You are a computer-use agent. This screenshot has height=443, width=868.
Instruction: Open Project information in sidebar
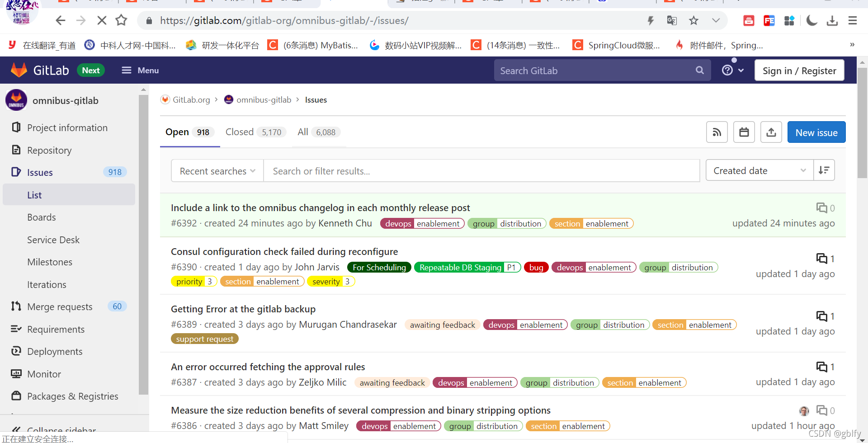click(67, 127)
